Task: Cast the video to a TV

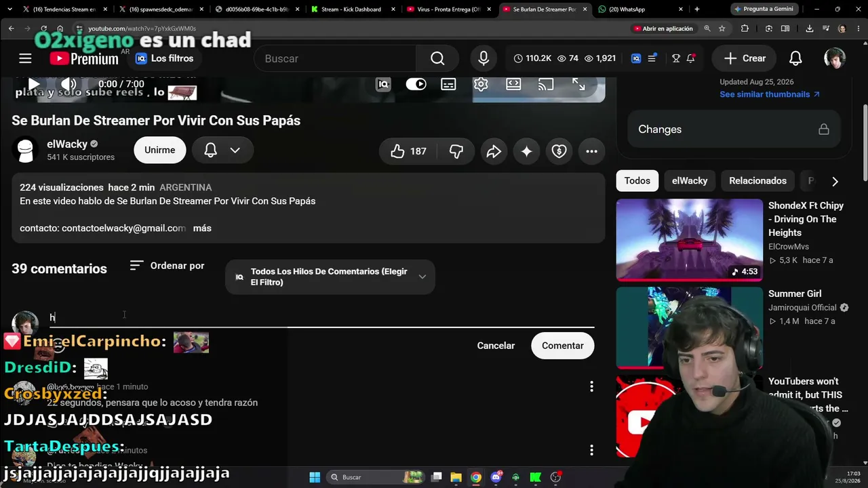Action: [x=545, y=84]
